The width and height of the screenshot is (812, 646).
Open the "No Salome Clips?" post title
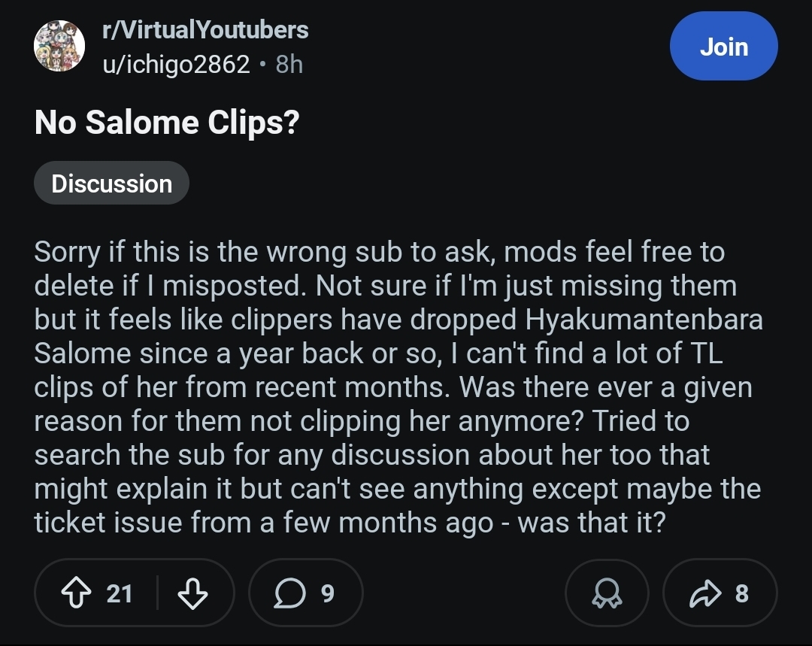[x=167, y=123]
